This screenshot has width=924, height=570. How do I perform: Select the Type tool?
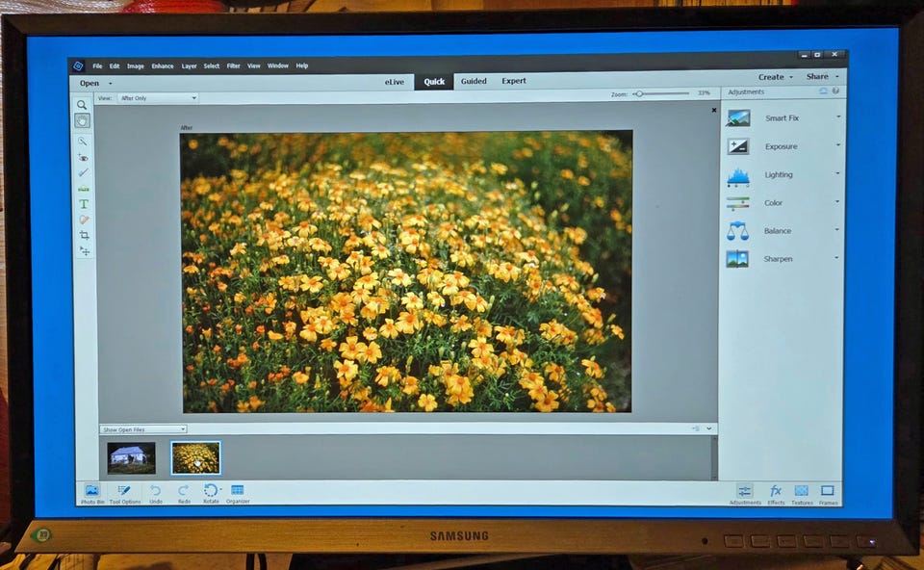tap(84, 204)
